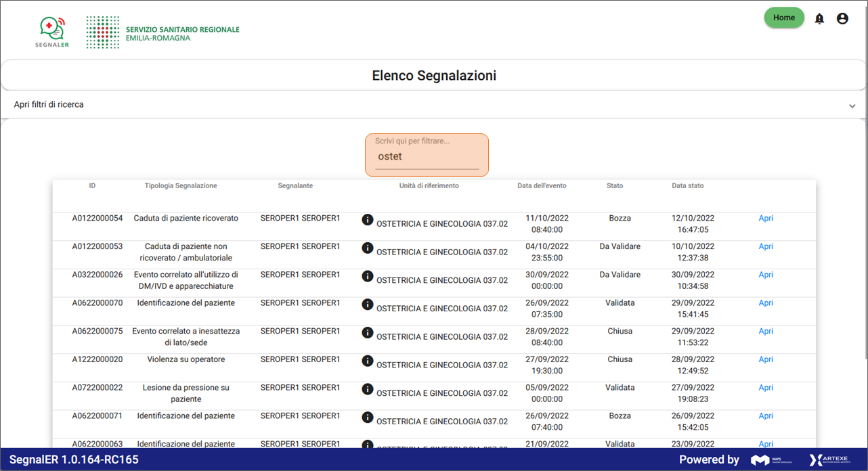Open the 'Apri filtri di ricerca' panel
The height and width of the screenshot is (471, 868).
tap(49, 105)
